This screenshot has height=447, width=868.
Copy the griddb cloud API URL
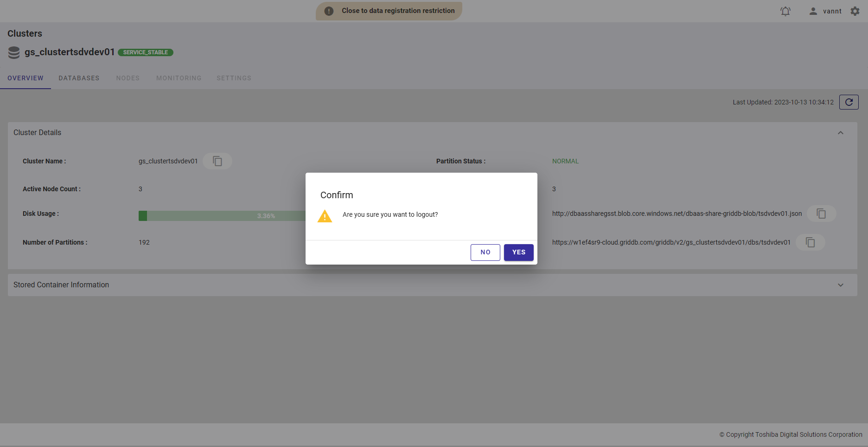coord(810,242)
